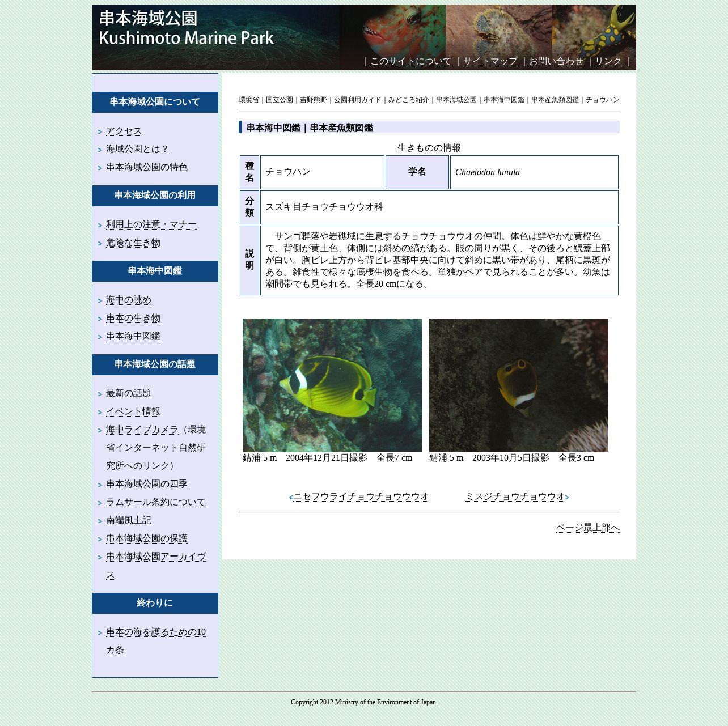The width and height of the screenshot is (728, 726).
Task: Click the arrow bullet beside 最新の話題
Action: (100, 394)
